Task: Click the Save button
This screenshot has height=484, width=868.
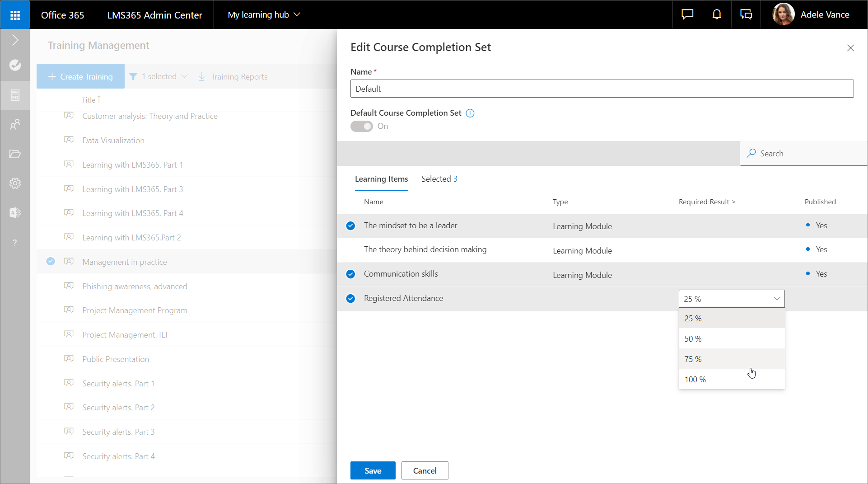Action: click(373, 470)
